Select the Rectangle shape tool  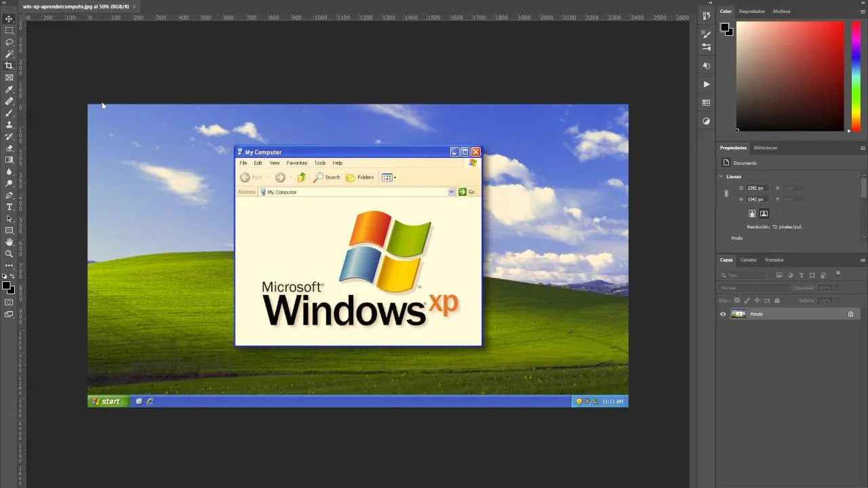point(9,230)
